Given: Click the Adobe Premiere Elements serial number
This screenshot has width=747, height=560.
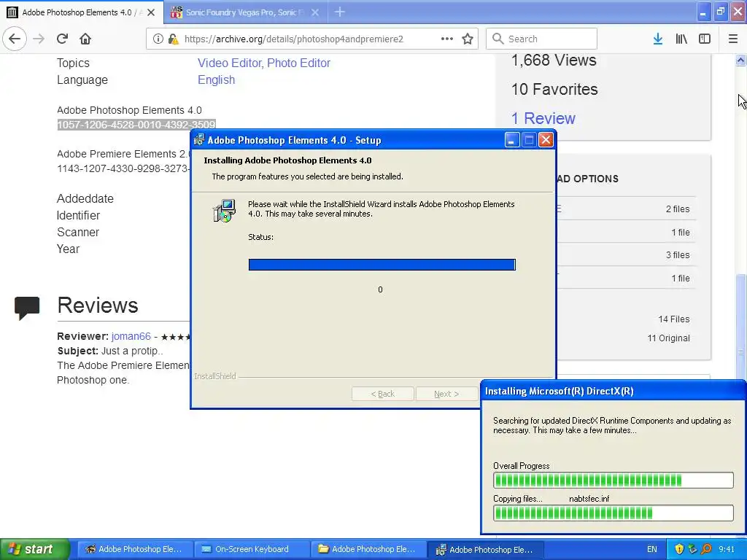Looking at the screenshot, I should click(x=123, y=168).
